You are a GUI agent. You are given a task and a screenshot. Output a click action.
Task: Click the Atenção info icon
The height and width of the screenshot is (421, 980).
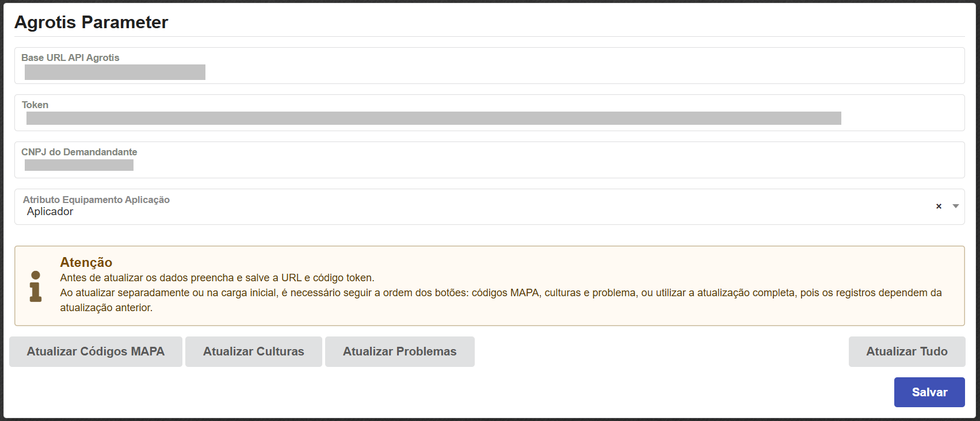[36, 286]
